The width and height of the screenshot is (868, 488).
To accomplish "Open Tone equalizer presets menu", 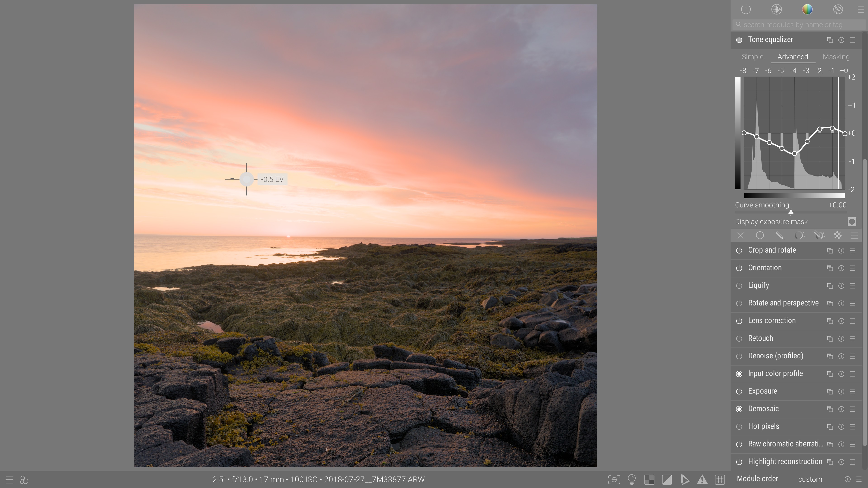I will [x=852, y=40].
